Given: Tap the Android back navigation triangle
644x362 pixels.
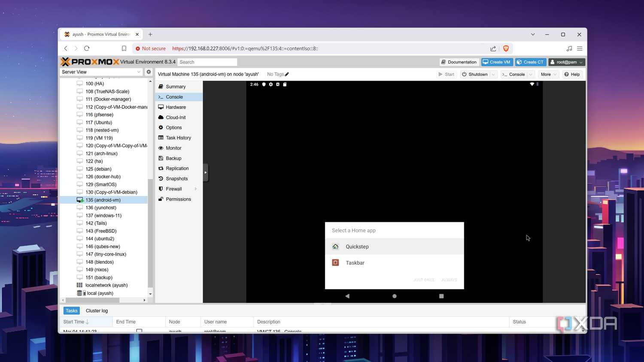Looking at the screenshot, I should point(347,296).
